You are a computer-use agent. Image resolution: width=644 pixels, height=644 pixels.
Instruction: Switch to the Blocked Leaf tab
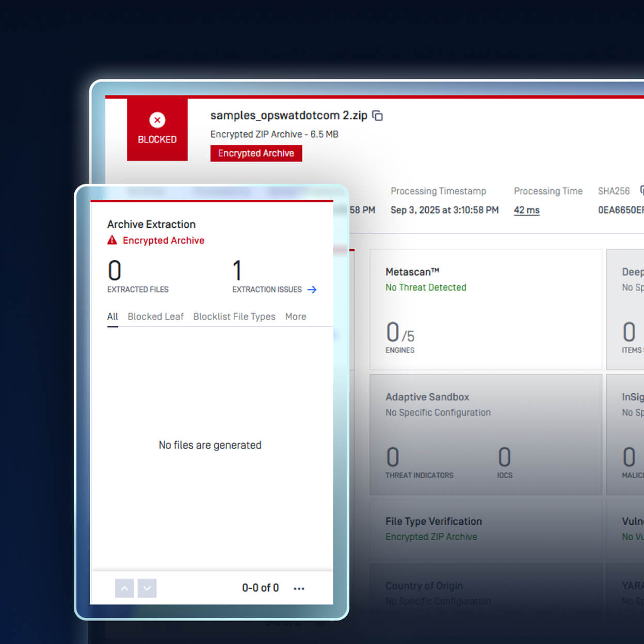pyautogui.click(x=155, y=316)
